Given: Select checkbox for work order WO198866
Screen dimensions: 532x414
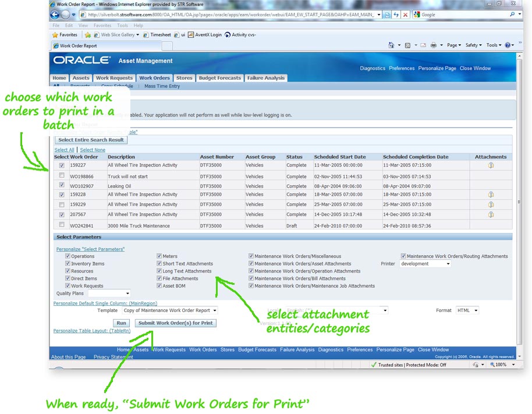Looking at the screenshot, I should coord(62,175).
